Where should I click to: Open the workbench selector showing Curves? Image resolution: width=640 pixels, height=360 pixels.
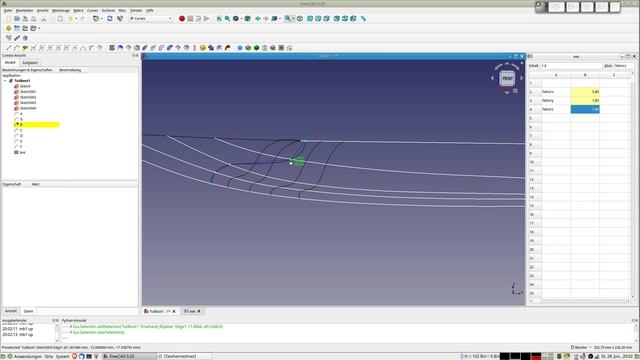coord(151,18)
